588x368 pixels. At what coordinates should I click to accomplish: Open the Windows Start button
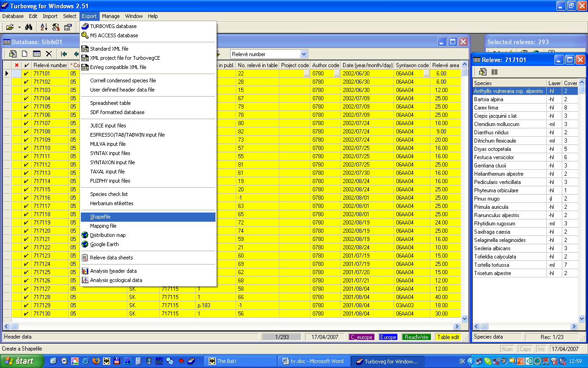point(22,361)
